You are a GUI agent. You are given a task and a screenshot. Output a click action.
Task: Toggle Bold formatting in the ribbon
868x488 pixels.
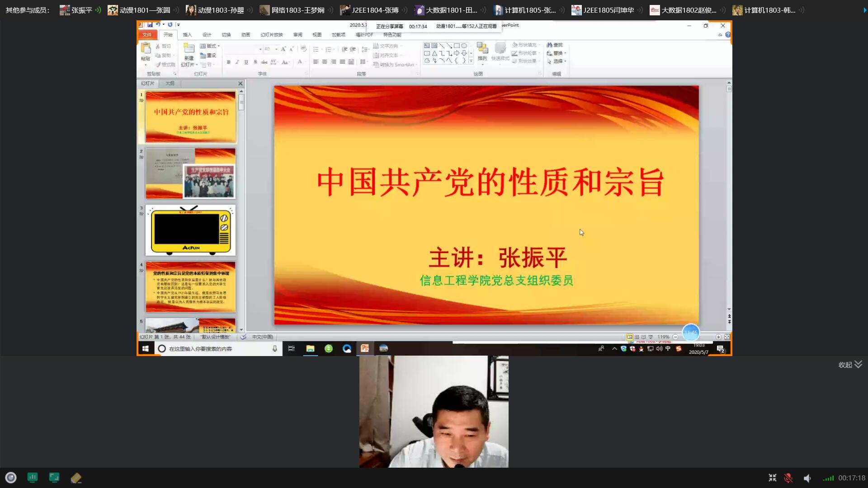click(x=228, y=62)
